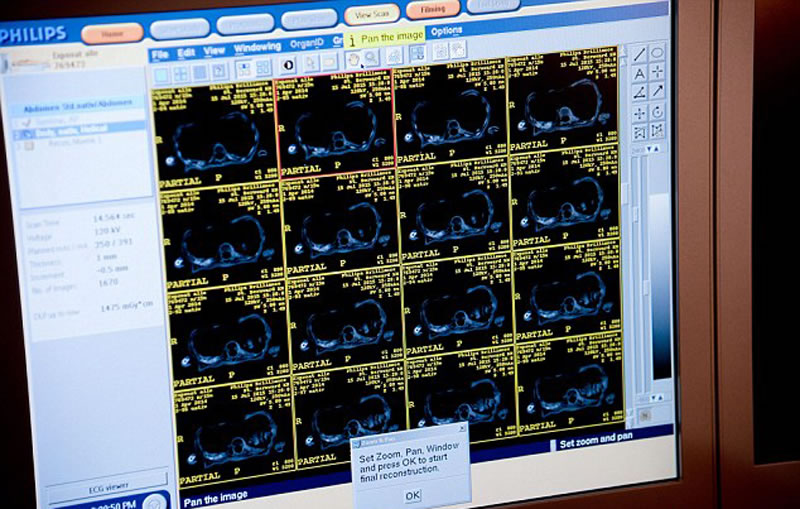Select the ellipse ROI tool

click(x=658, y=53)
